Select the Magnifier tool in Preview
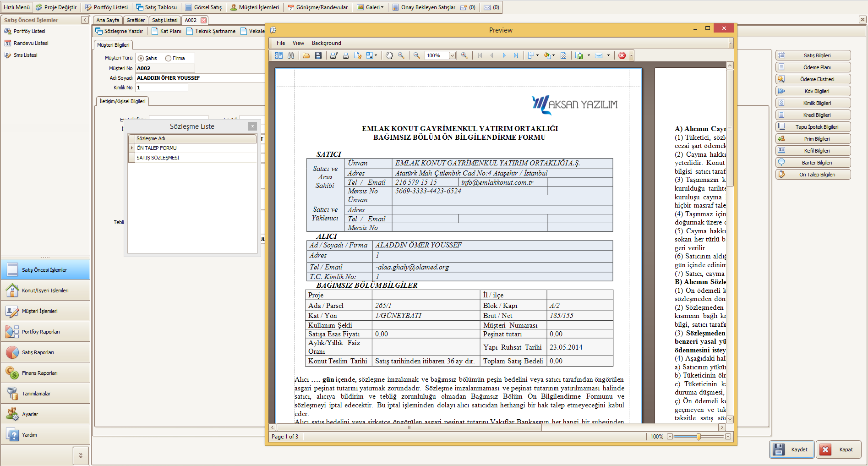This screenshot has height=466, width=868. pyautogui.click(x=401, y=55)
